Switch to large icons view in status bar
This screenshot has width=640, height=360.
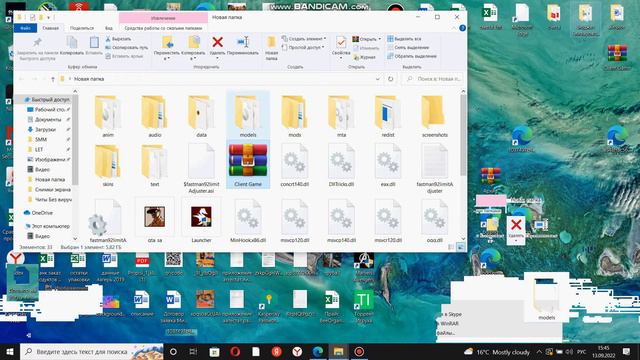[x=460, y=247]
